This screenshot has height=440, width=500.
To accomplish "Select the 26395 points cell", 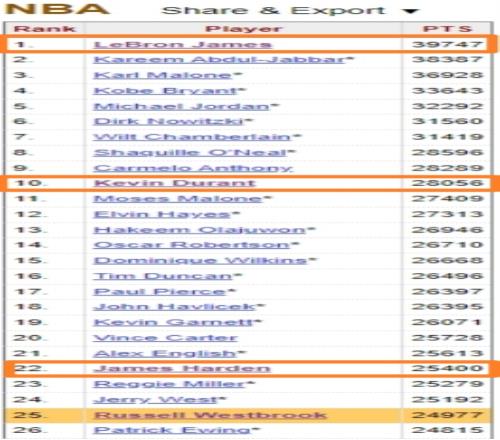I will pos(447,307).
